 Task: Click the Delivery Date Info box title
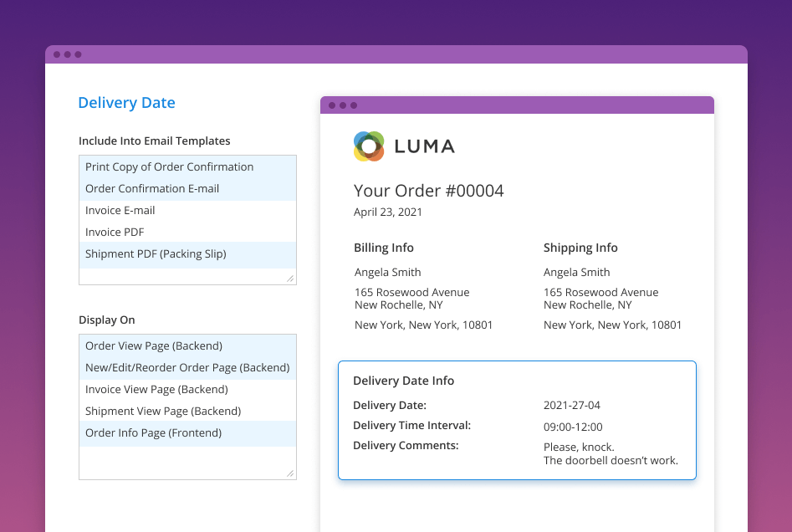tap(403, 381)
